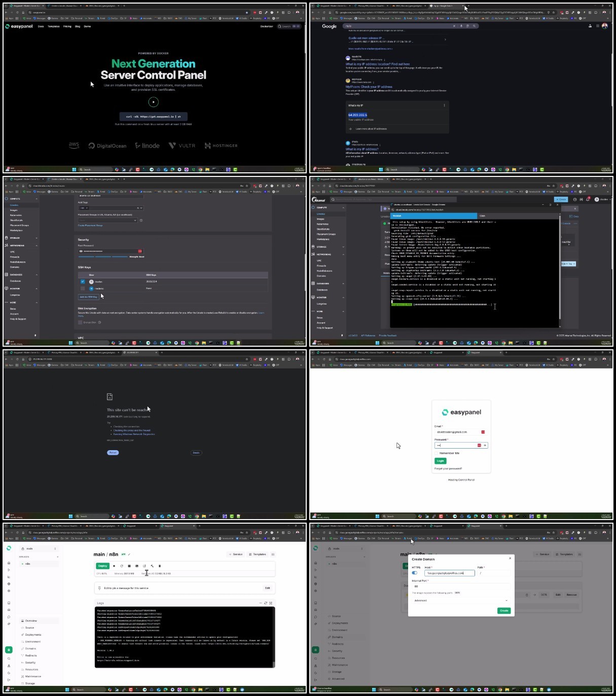Click the Google logo on the search results page
Viewport: 616px width, 696px height.
click(x=329, y=26)
